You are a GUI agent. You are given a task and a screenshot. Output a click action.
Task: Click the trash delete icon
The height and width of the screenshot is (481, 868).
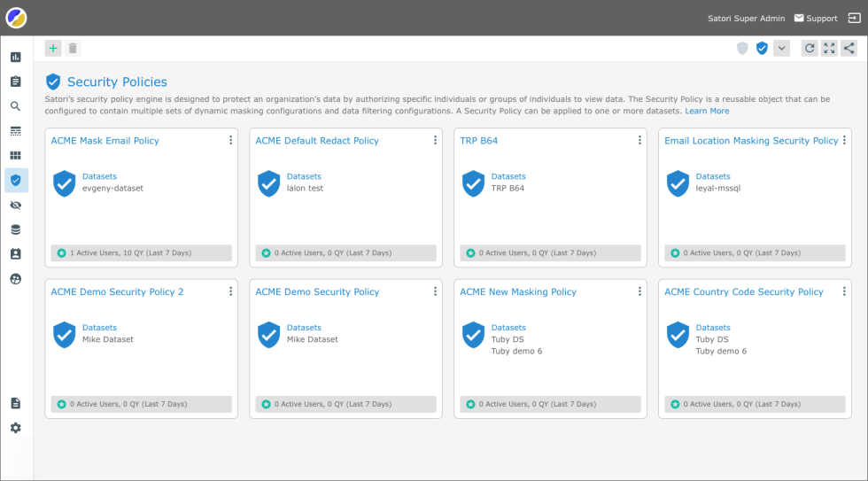[x=73, y=48]
